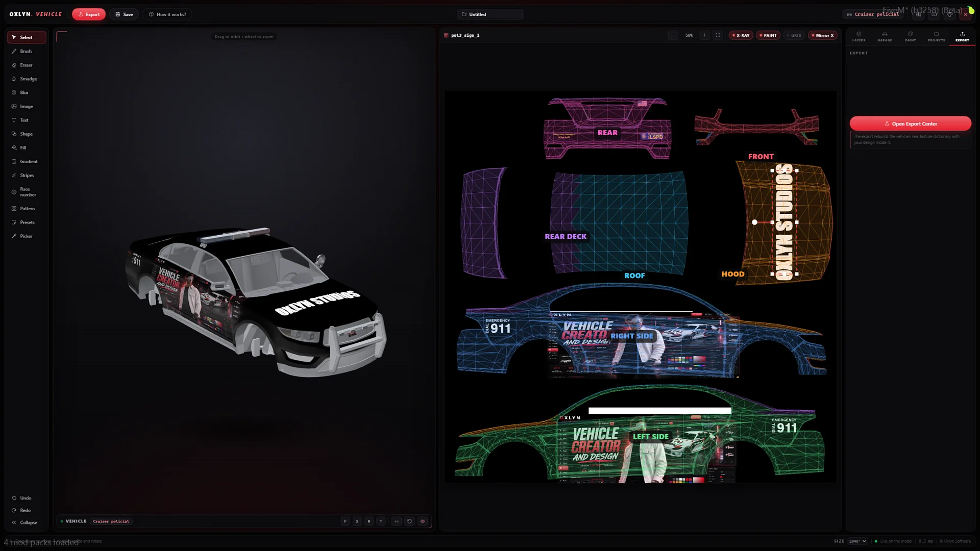Zoom out the UV canvas
Image resolution: width=980 pixels, height=551 pixels.
pos(673,35)
